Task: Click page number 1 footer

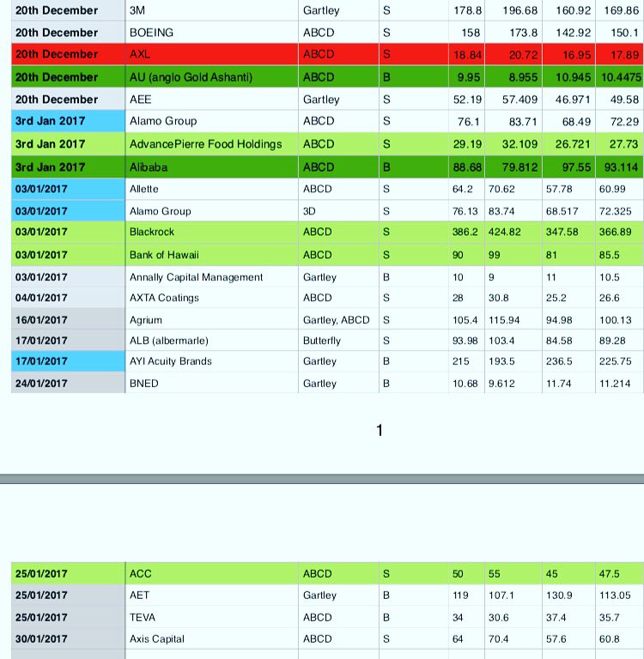Action: point(380,431)
